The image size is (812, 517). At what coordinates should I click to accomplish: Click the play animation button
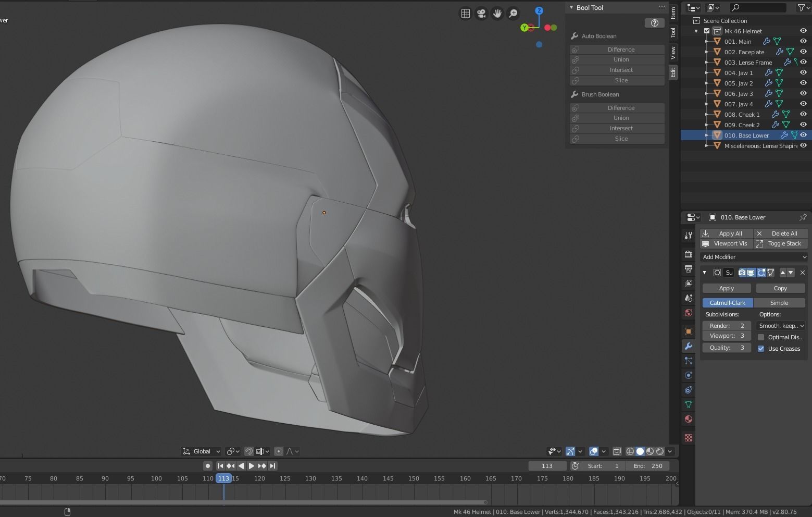click(252, 466)
